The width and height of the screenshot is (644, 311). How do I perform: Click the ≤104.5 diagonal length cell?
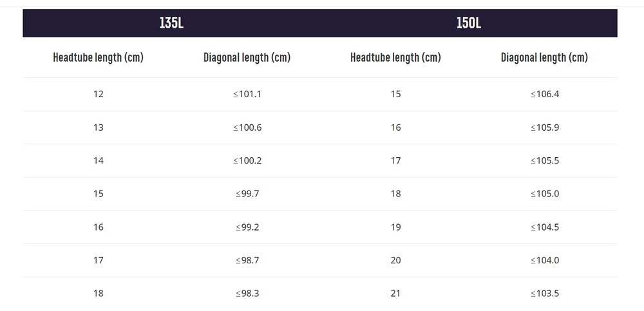(x=545, y=227)
